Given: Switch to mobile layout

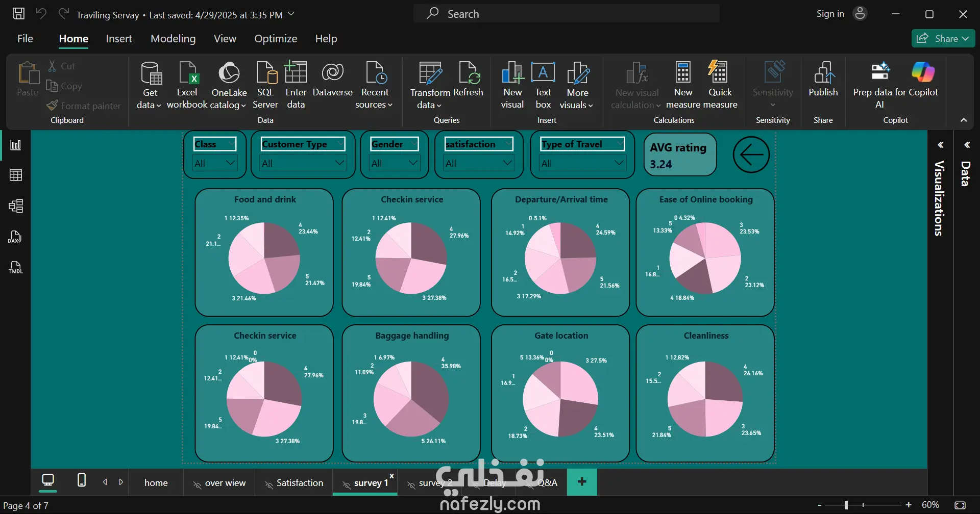Looking at the screenshot, I should [81, 480].
